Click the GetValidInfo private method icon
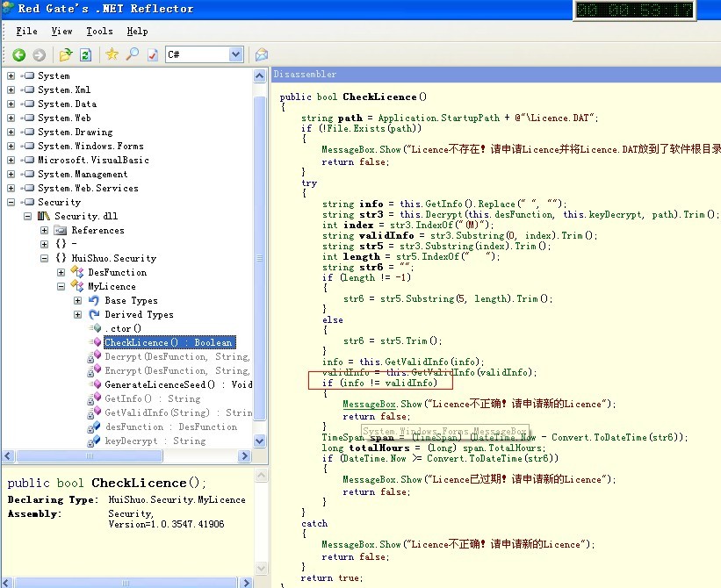 [94, 412]
